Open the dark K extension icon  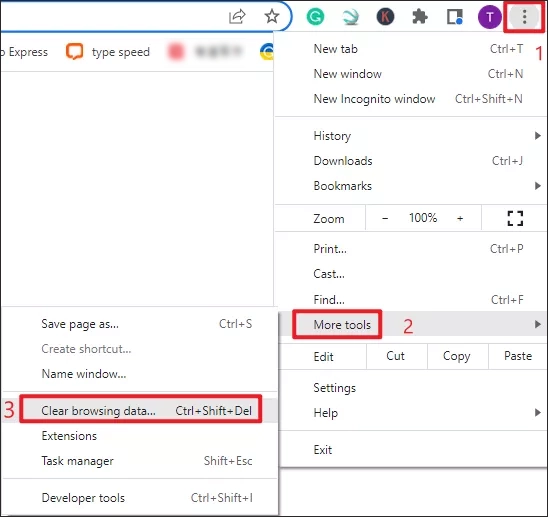385,16
